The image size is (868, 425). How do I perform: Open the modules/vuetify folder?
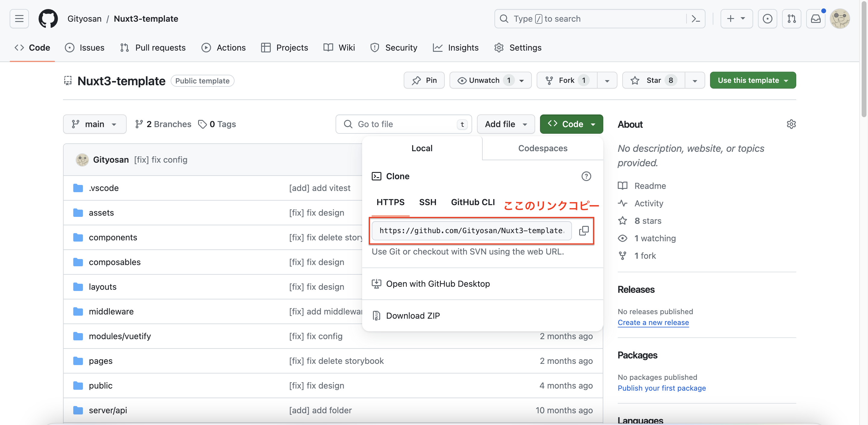tap(120, 336)
